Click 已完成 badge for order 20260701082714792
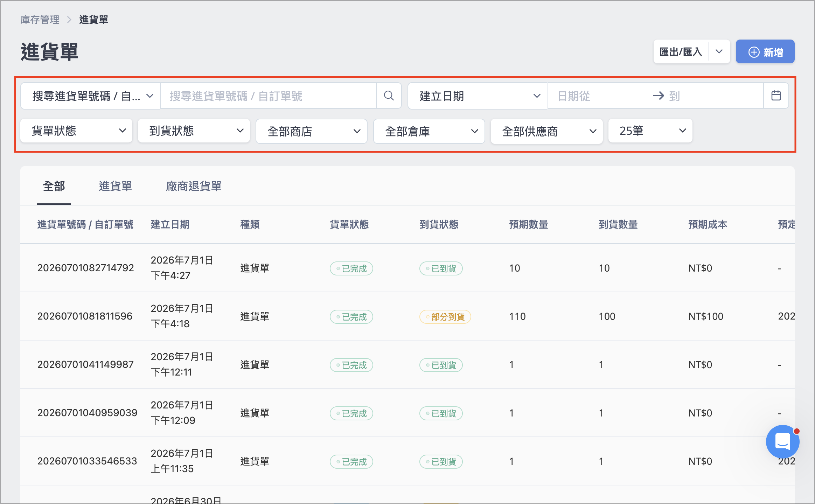This screenshot has height=504, width=815. (x=351, y=268)
